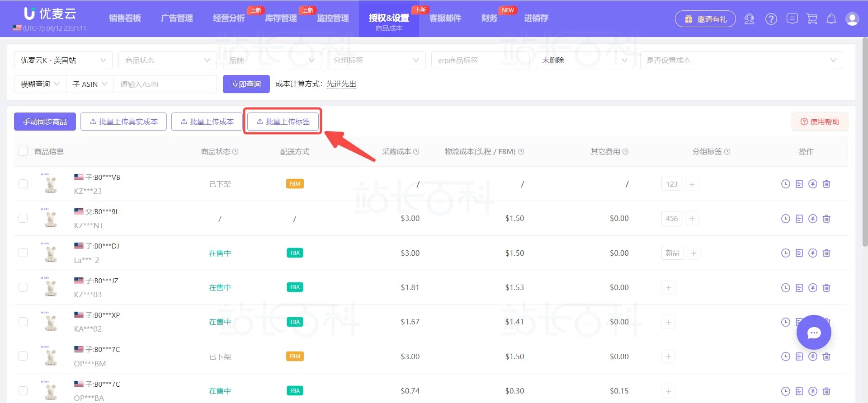Open the message feedback icon in header
868x403 pixels.
(792, 19)
